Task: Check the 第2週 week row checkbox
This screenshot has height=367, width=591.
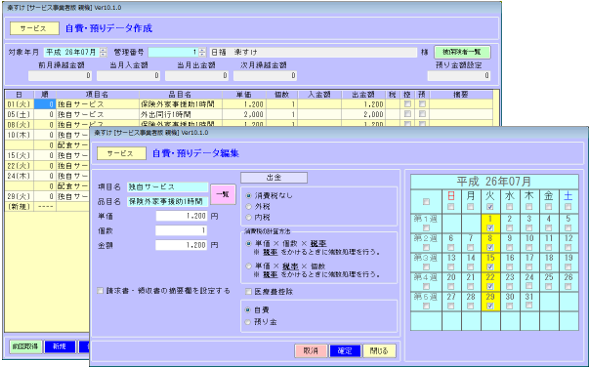Action: [x=426, y=247]
